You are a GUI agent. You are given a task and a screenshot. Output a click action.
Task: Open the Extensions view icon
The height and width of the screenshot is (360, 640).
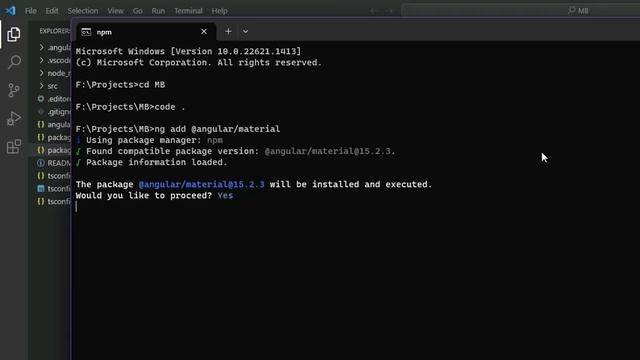click(x=13, y=147)
